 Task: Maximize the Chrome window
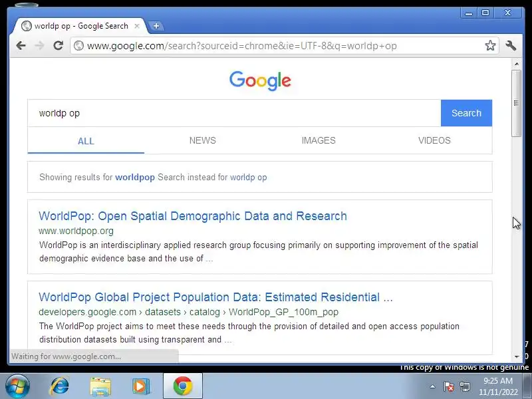tap(485, 13)
